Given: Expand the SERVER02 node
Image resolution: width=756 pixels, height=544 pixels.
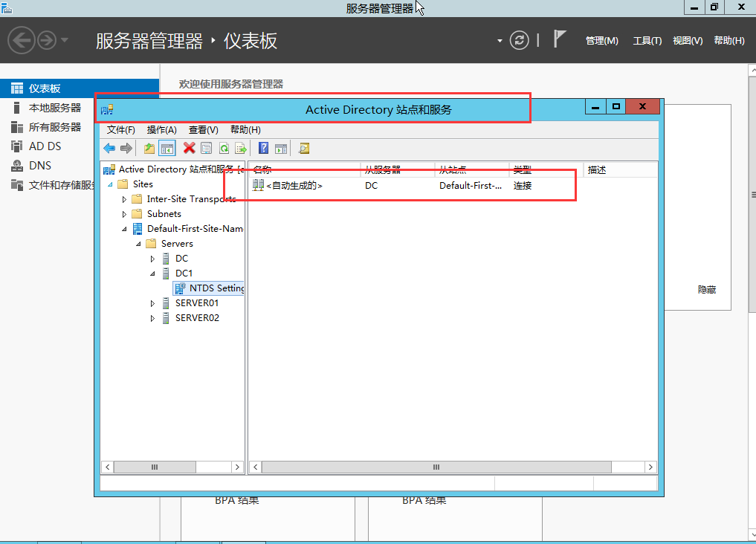Looking at the screenshot, I should click(152, 319).
